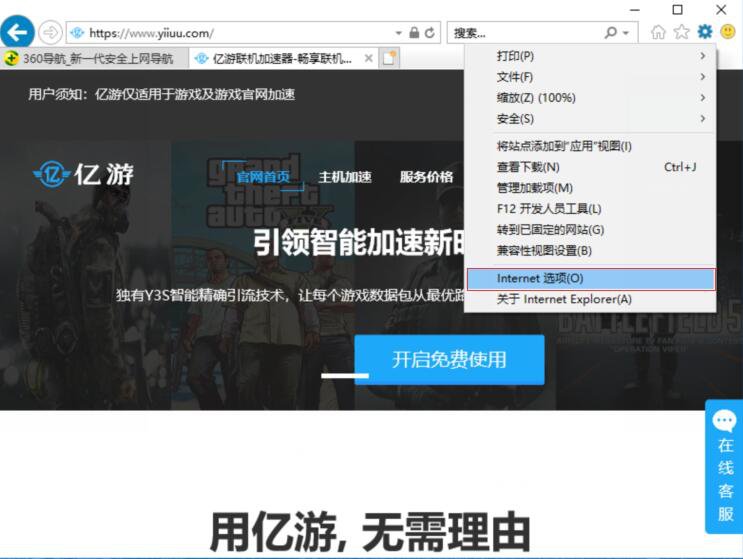Select 转到已固定的网站(G)
This screenshot has height=559, width=743.
coord(590,229)
